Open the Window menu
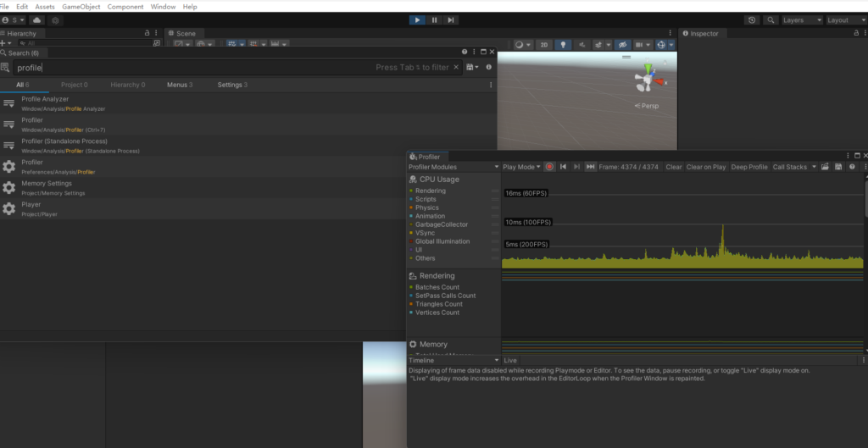 (x=163, y=6)
